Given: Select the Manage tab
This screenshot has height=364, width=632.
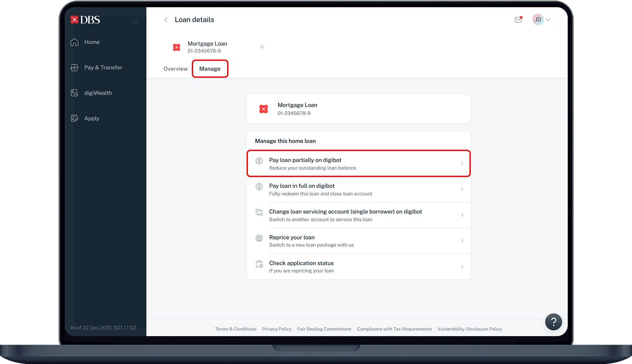Looking at the screenshot, I should pos(210,69).
